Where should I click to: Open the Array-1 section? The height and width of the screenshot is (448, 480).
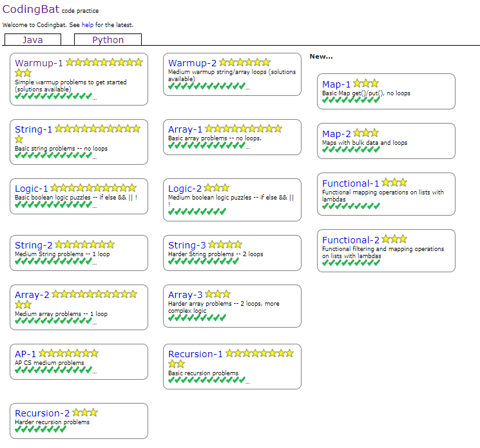coord(185,129)
